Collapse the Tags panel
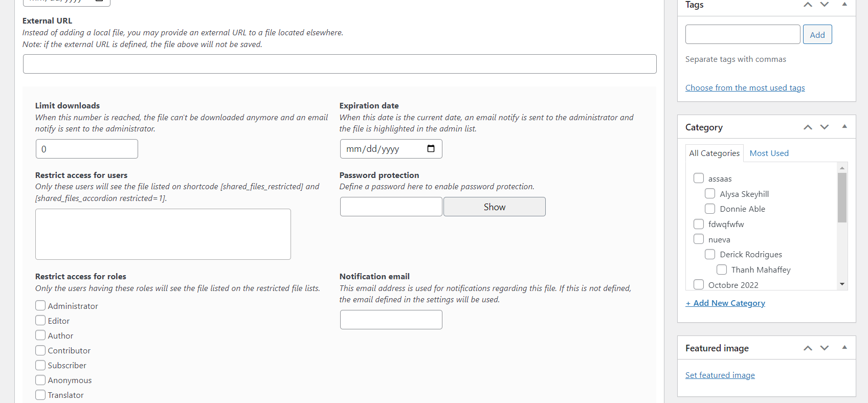This screenshot has height=403, width=868. [x=844, y=4]
